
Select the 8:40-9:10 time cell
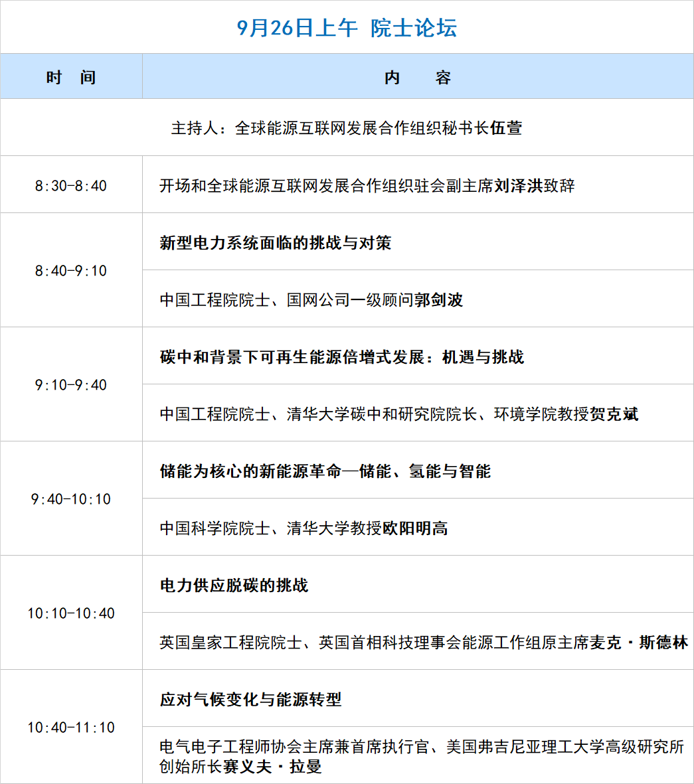click(x=71, y=271)
